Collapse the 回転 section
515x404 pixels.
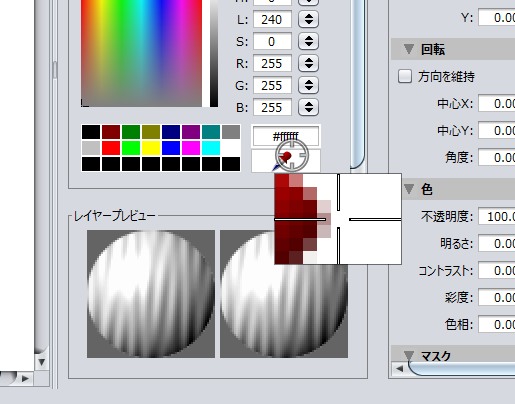(x=409, y=49)
